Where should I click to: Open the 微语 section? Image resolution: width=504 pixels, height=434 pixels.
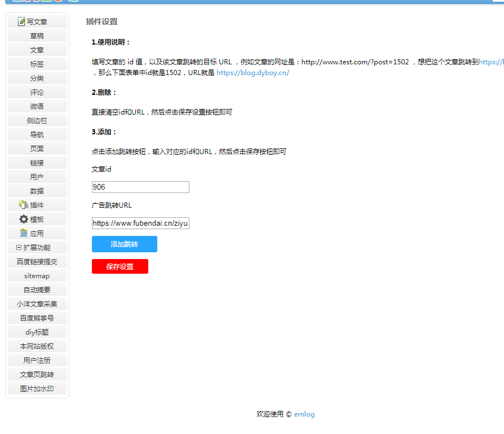coord(37,106)
